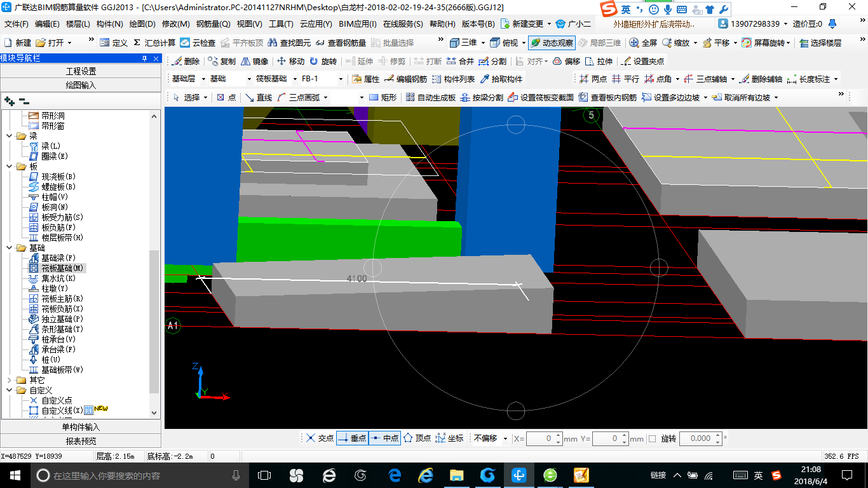Click the 合并 (merge) tool
This screenshot has width=868, height=488.
click(459, 62)
